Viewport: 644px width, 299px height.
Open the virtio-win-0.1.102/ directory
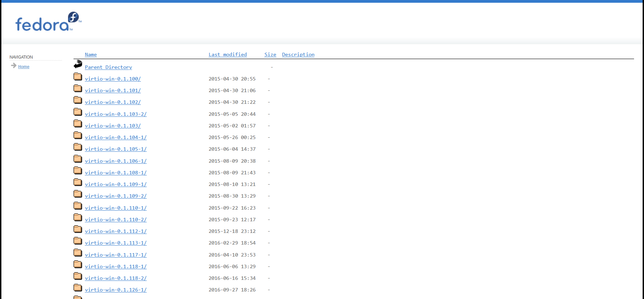pyautogui.click(x=113, y=102)
